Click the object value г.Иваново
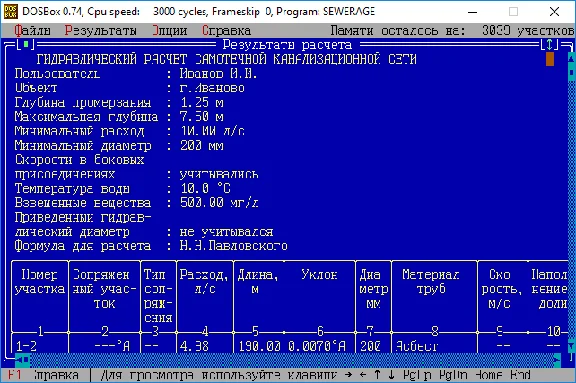This screenshot has height=383, width=576. click(x=212, y=88)
